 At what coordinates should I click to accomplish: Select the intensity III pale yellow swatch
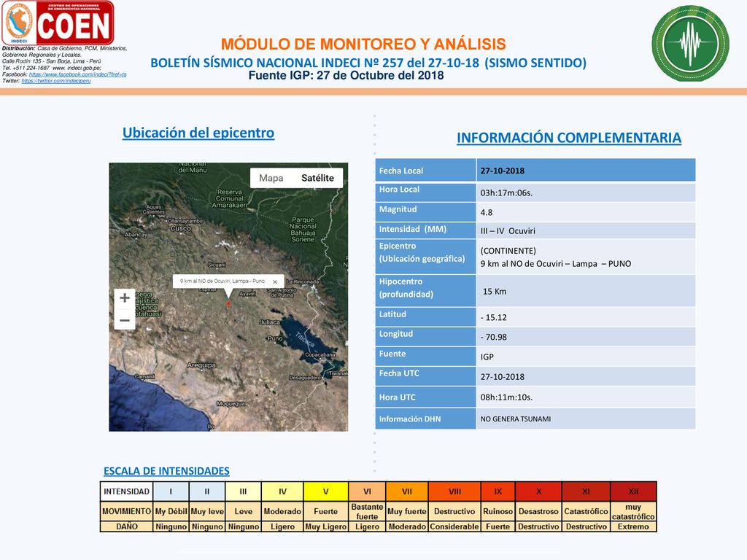tap(243, 491)
